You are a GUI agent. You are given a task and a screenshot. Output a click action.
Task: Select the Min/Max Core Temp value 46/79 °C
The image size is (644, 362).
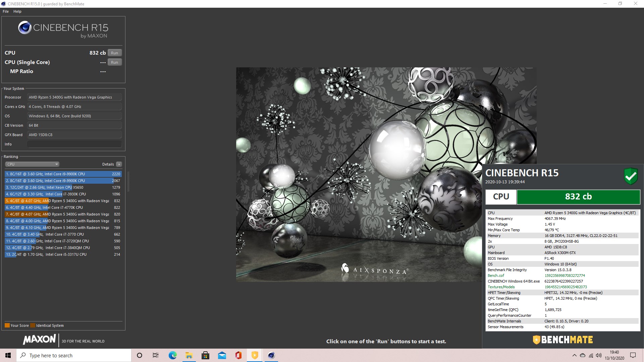point(551,230)
